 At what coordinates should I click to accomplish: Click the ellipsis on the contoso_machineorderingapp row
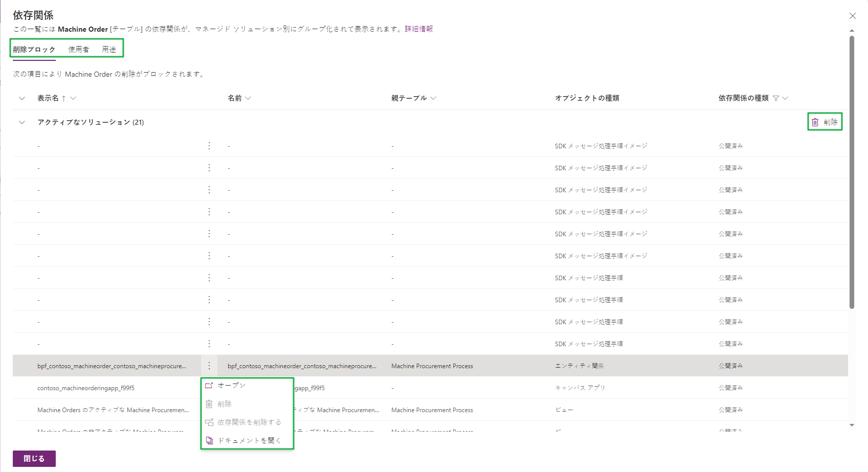(209, 388)
